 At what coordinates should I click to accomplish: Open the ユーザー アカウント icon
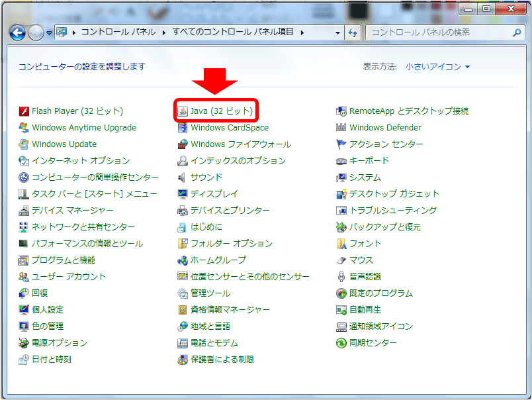click(24, 277)
